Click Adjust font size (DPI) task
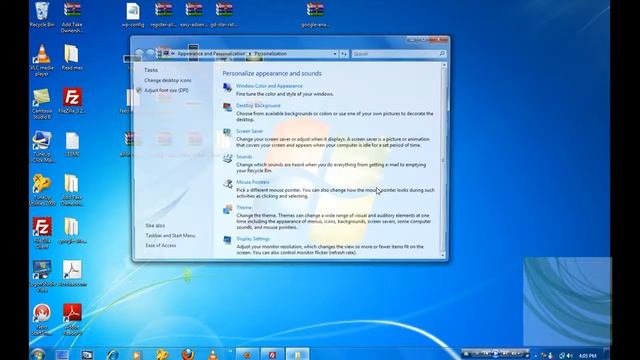The height and width of the screenshot is (360, 640). pos(166,90)
